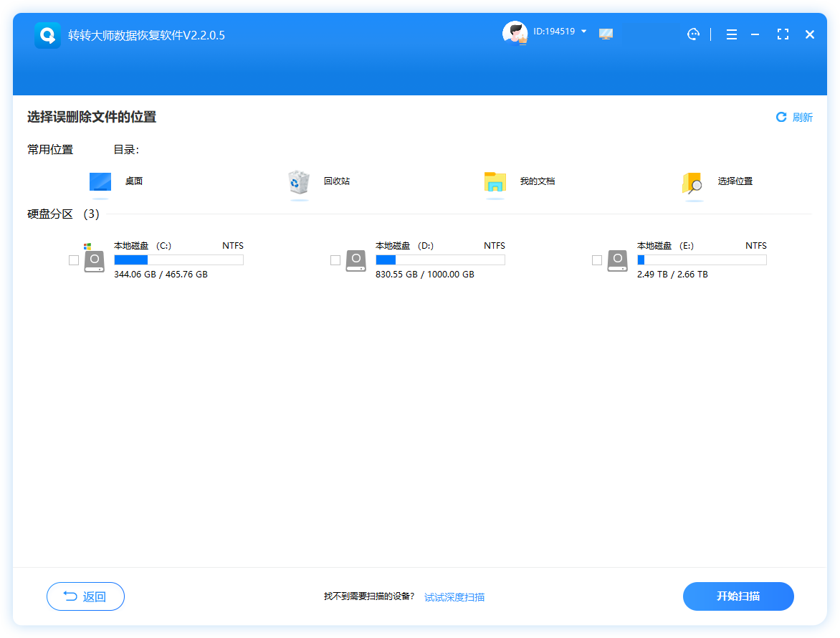Click the app logo icon
The width and height of the screenshot is (840, 638).
coord(48,35)
